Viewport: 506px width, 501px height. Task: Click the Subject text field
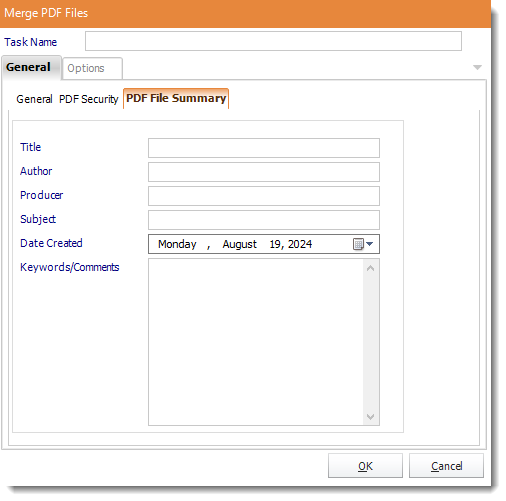point(264,220)
